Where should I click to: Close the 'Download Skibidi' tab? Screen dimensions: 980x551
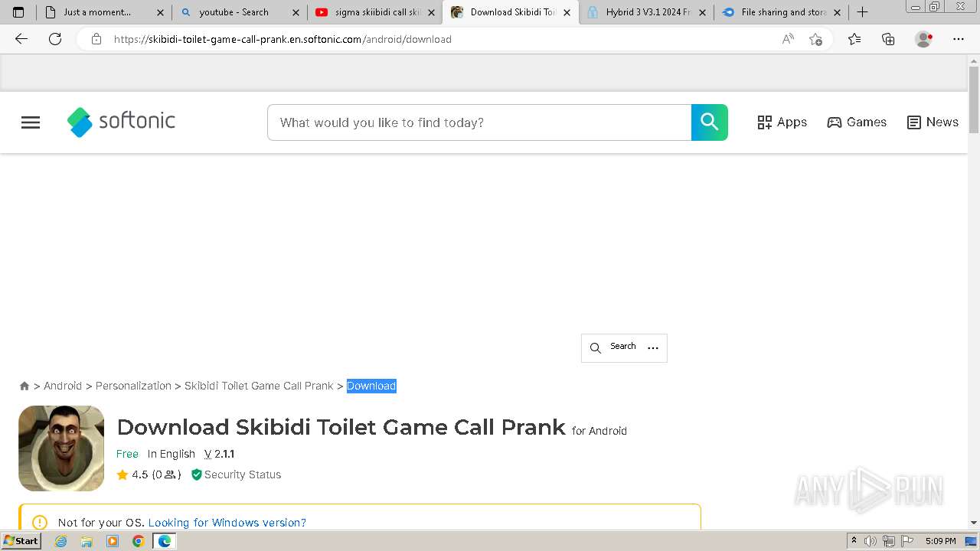pyautogui.click(x=567, y=12)
